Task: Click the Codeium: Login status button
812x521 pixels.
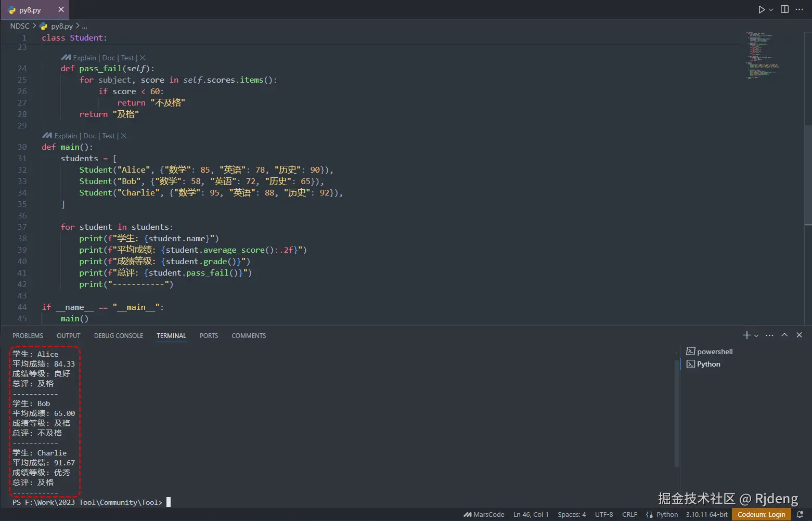Action: [761, 515]
